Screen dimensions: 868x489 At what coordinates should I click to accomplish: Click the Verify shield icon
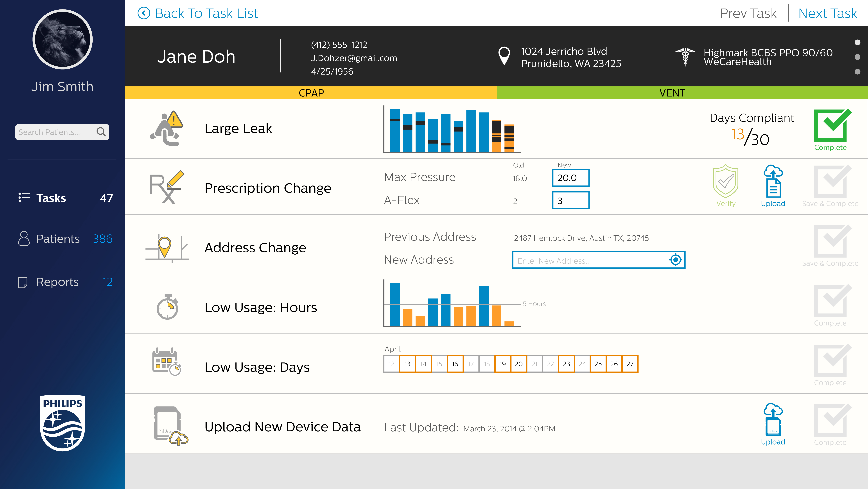725,181
